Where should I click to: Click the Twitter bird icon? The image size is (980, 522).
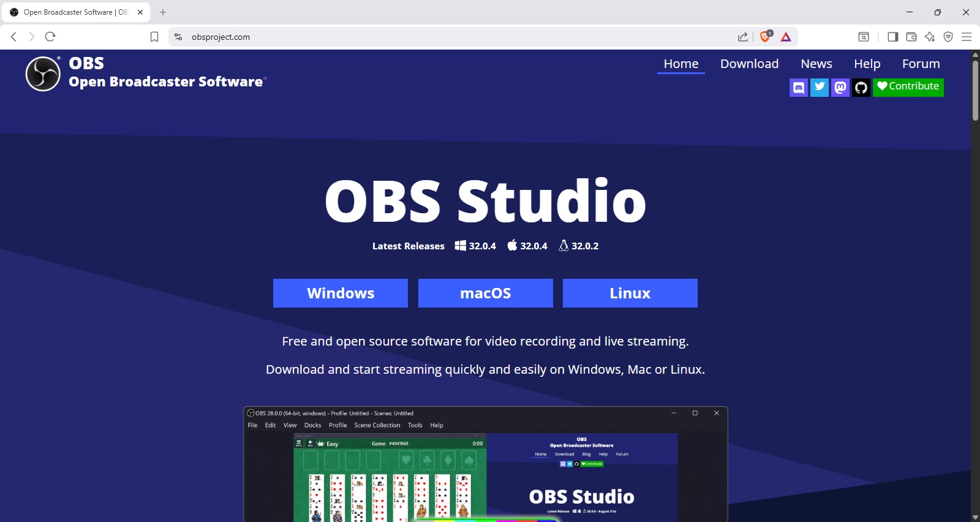820,88
